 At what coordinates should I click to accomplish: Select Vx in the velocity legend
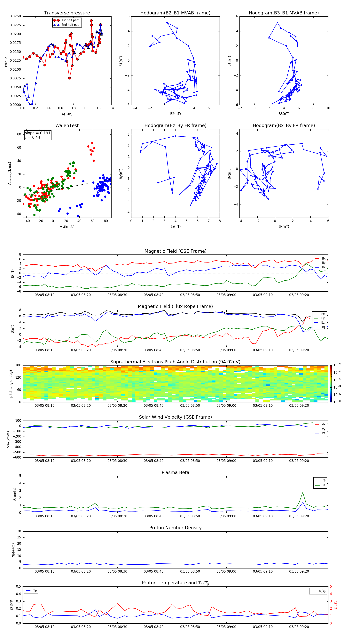point(320,424)
